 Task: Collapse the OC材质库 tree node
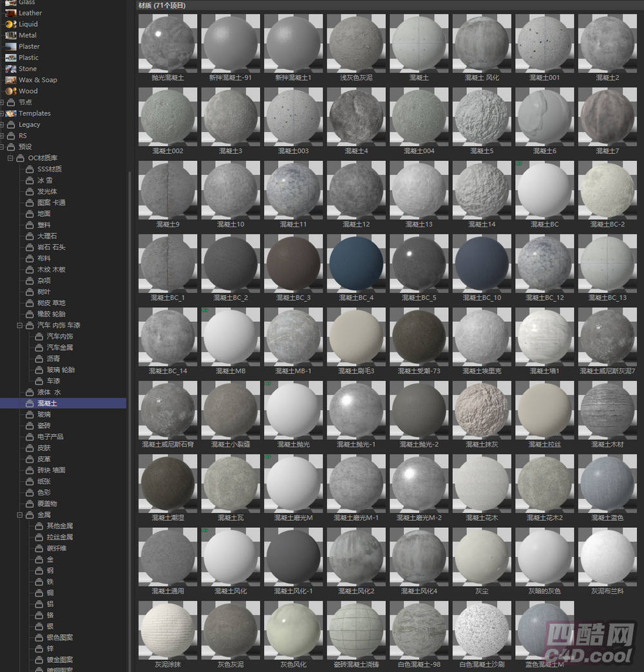(x=11, y=158)
